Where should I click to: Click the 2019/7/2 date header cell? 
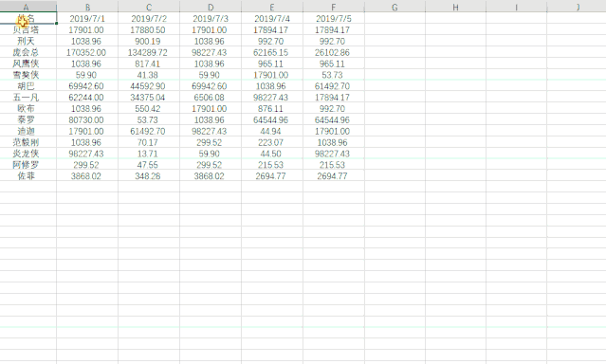pos(149,18)
